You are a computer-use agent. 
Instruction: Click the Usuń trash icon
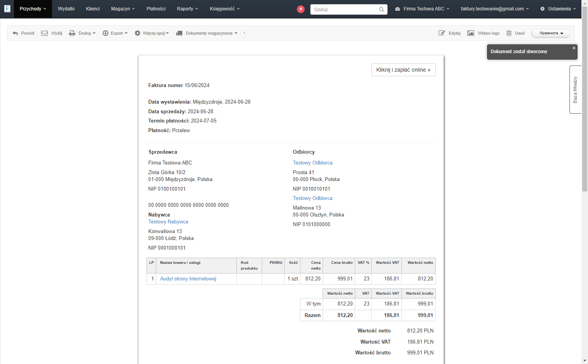[509, 33]
